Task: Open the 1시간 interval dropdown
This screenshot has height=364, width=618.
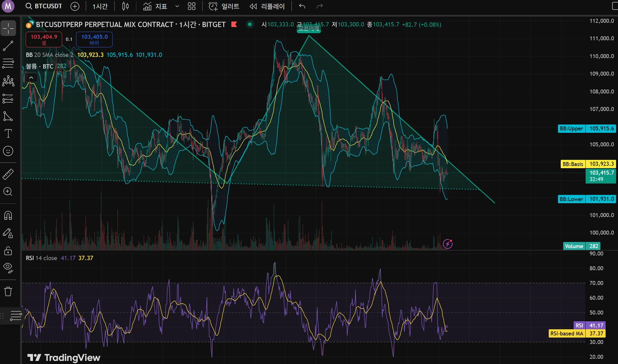Action: point(100,6)
